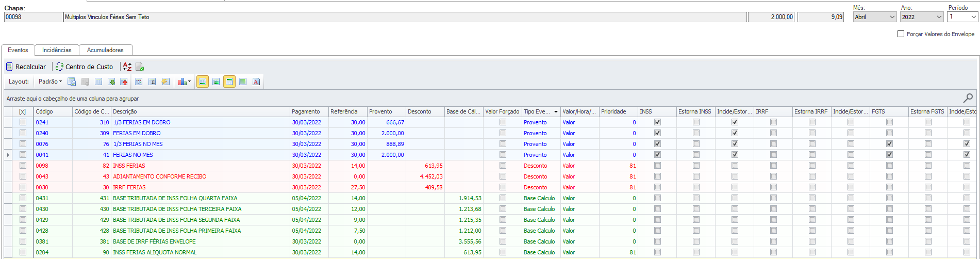980x259 pixels.
Task: Toggle Valor Forçado checkbox for INSS FERIAS
Action: coord(503,166)
